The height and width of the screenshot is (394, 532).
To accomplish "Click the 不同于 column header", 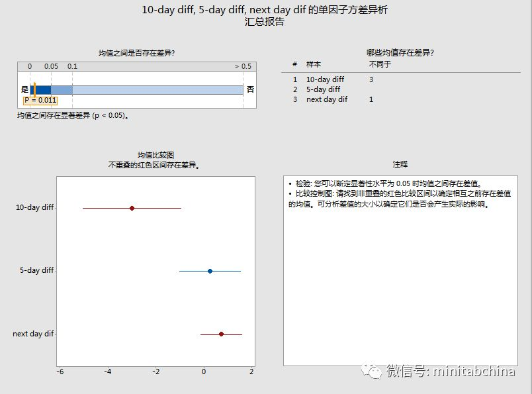I will tap(380, 64).
